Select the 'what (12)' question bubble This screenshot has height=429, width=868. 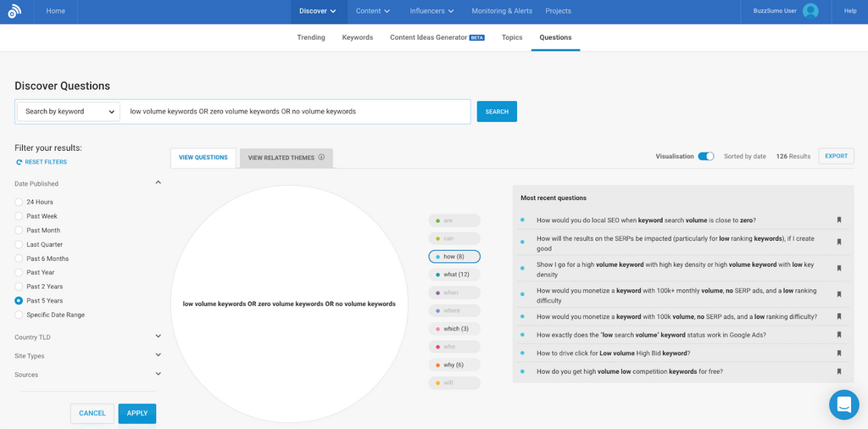[455, 275]
